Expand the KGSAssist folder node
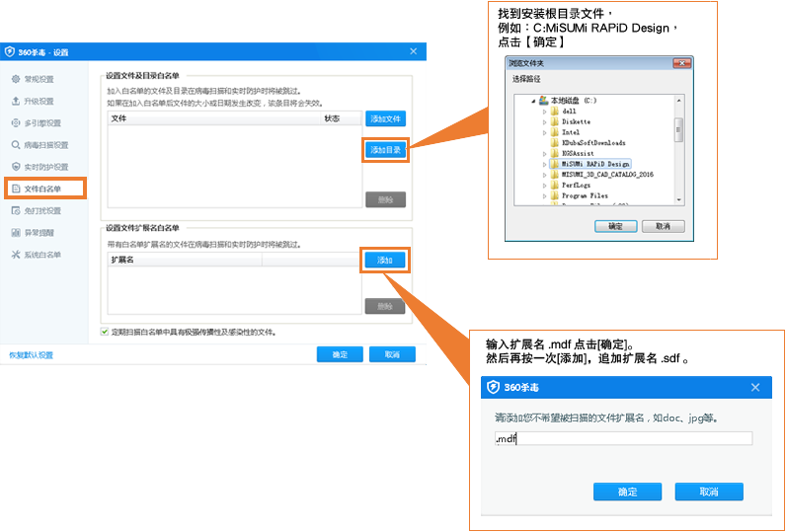This screenshot has width=786, height=532. tap(544, 153)
